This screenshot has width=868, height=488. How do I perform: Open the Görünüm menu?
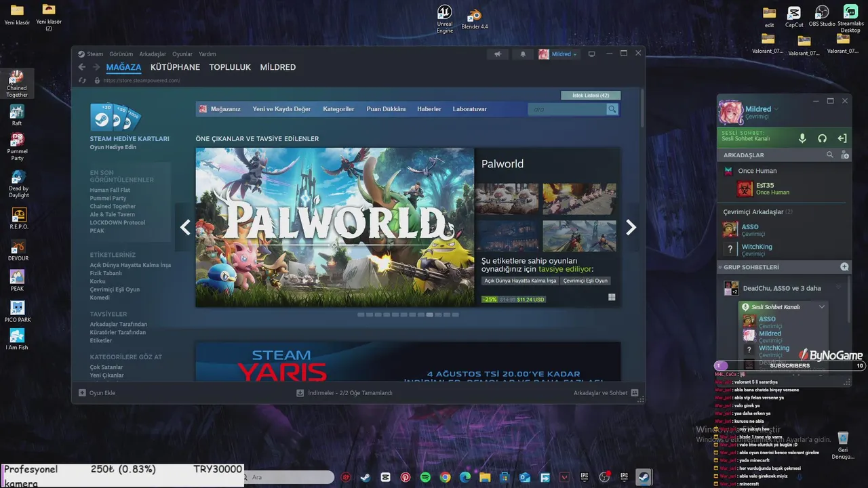[121, 54]
